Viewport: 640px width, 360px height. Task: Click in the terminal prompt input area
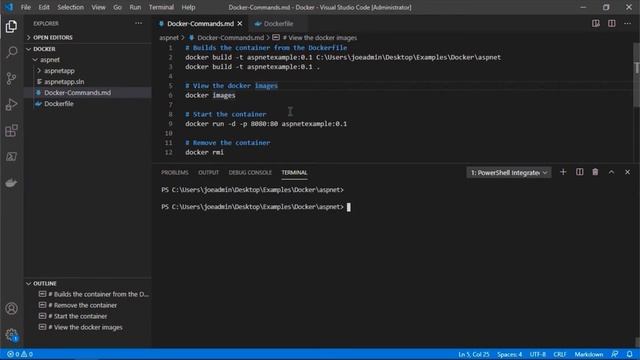pyautogui.click(x=348, y=207)
